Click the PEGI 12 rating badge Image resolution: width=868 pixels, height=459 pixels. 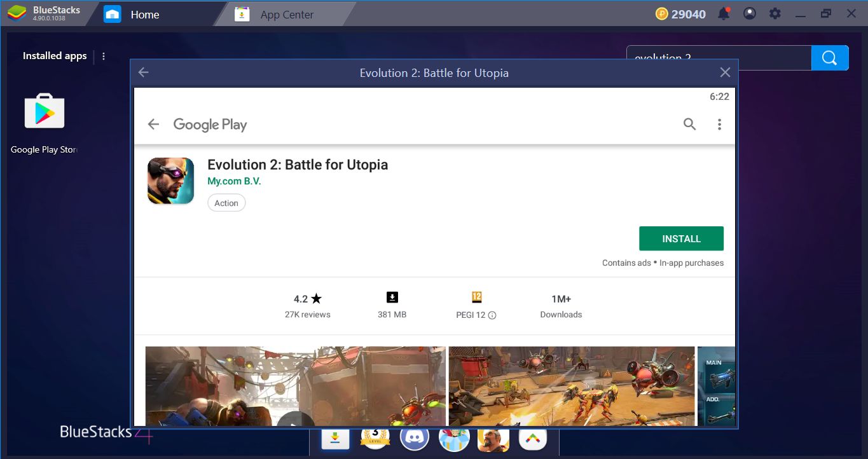(x=477, y=297)
